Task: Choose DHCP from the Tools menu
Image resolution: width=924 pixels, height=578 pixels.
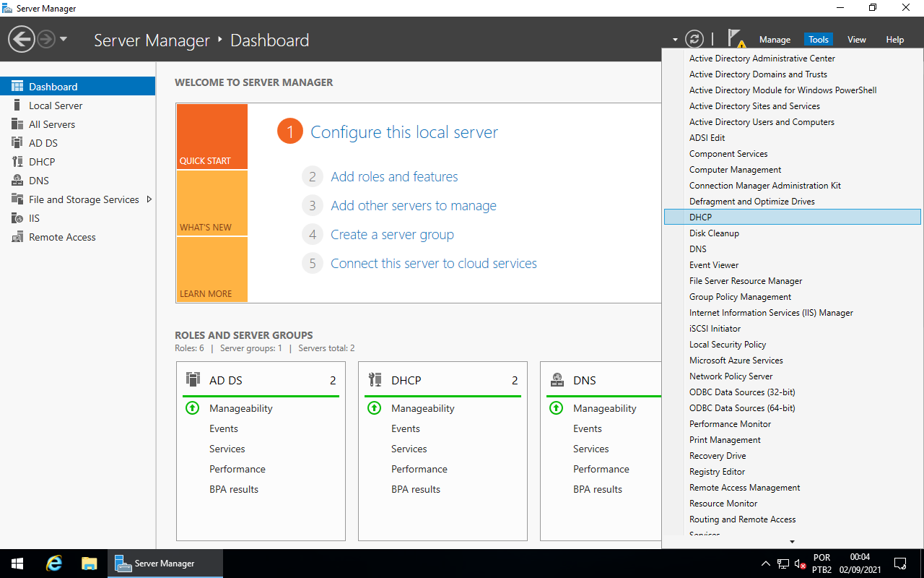Action: tap(700, 217)
